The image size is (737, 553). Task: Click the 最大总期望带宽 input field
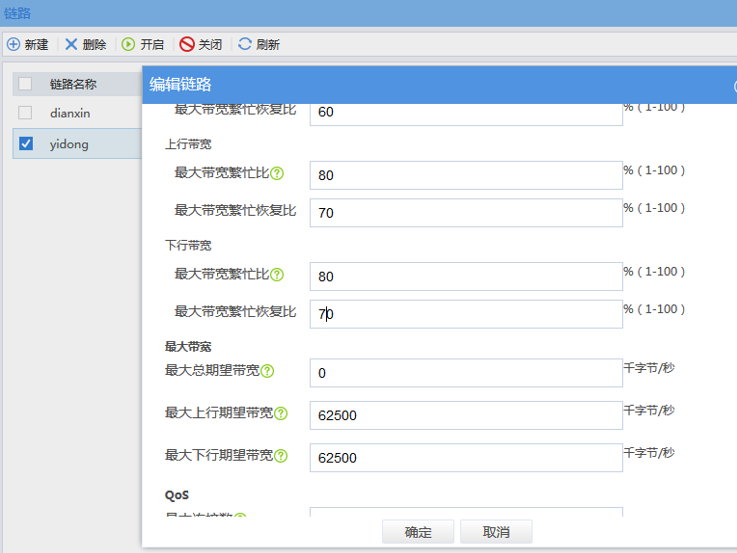click(466, 373)
